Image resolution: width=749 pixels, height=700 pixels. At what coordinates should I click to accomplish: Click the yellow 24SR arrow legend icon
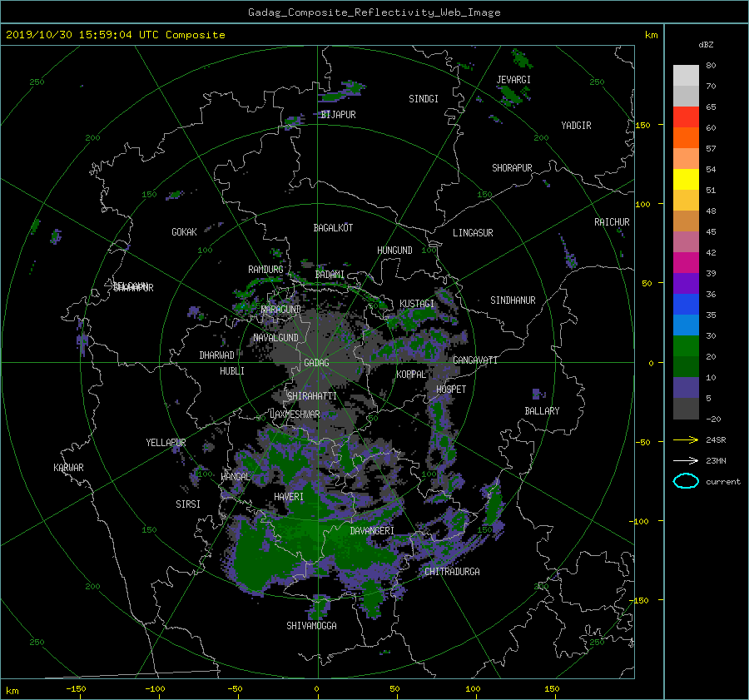click(x=686, y=439)
